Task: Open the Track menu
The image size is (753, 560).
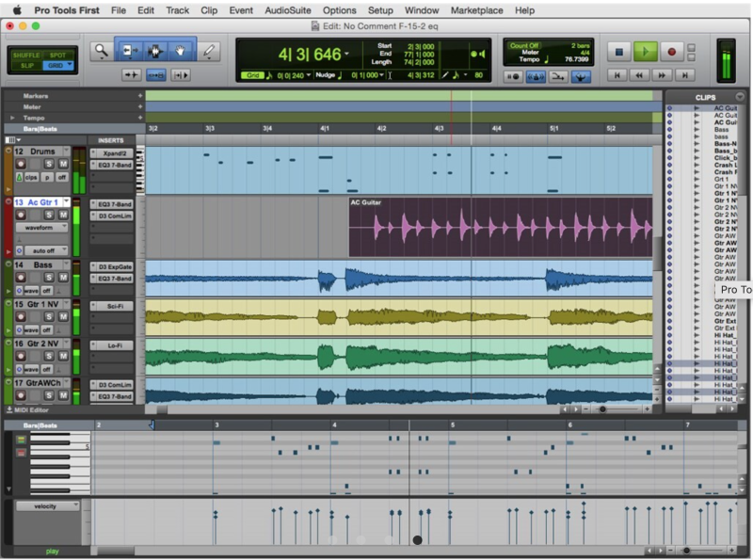Action: tap(177, 10)
